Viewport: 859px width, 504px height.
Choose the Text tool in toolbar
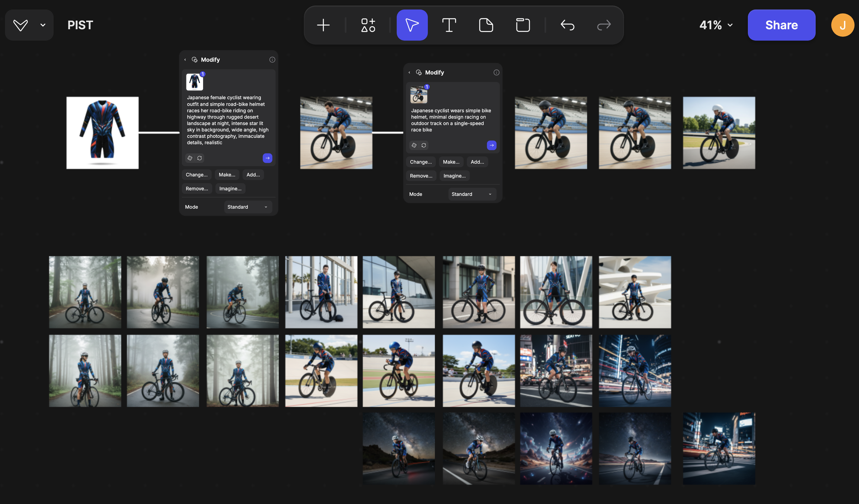pyautogui.click(x=449, y=25)
